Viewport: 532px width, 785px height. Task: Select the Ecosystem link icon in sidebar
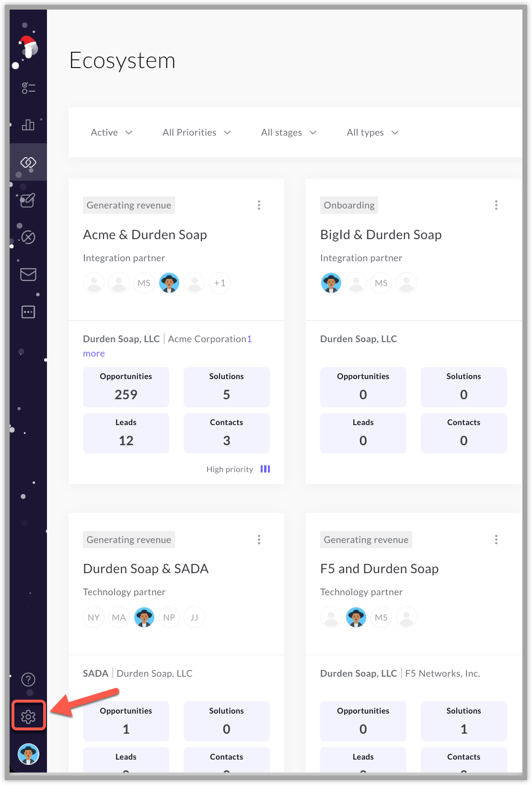coord(28,162)
